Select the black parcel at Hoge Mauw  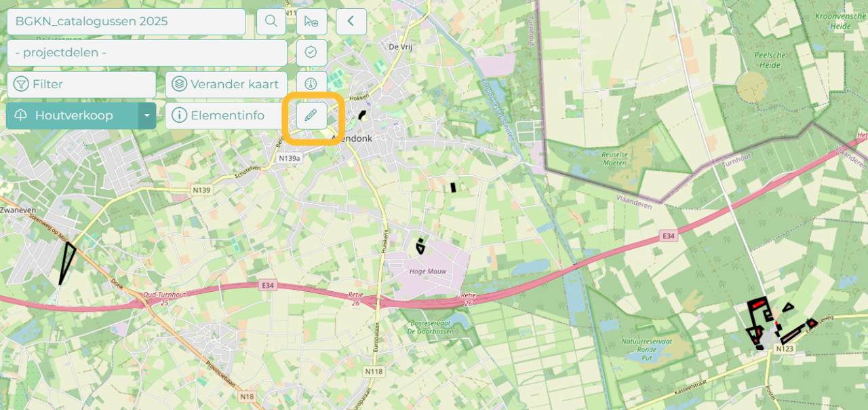click(x=420, y=246)
